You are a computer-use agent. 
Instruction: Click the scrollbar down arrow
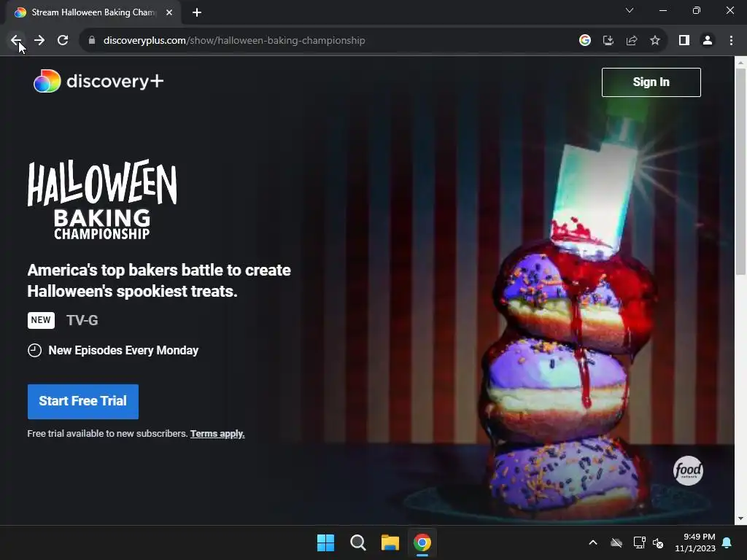[x=741, y=518]
